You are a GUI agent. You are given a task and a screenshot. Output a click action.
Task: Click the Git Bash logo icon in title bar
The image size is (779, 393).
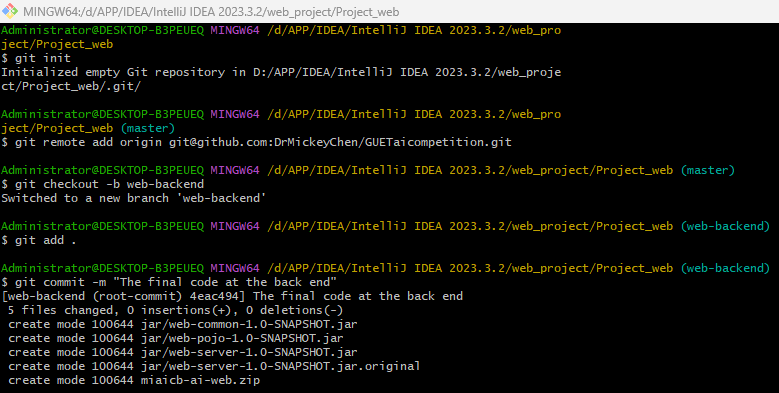tap(10, 10)
